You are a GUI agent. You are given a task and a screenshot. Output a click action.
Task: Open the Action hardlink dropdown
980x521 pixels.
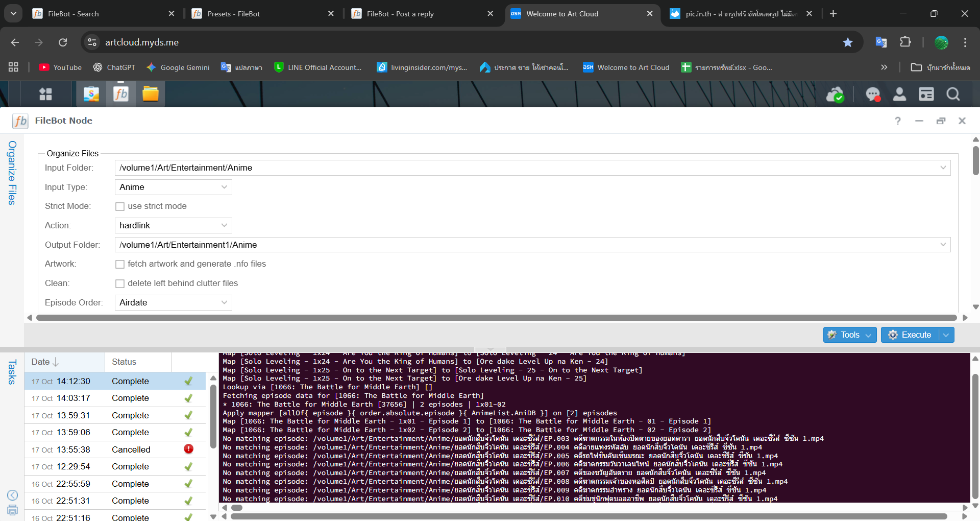click(x=173, y=226)
